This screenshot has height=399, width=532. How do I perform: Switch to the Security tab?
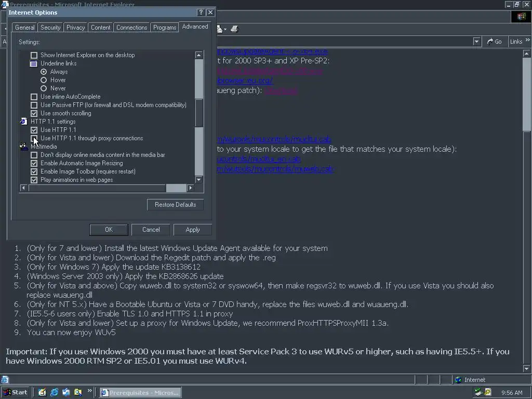[50, 28]
